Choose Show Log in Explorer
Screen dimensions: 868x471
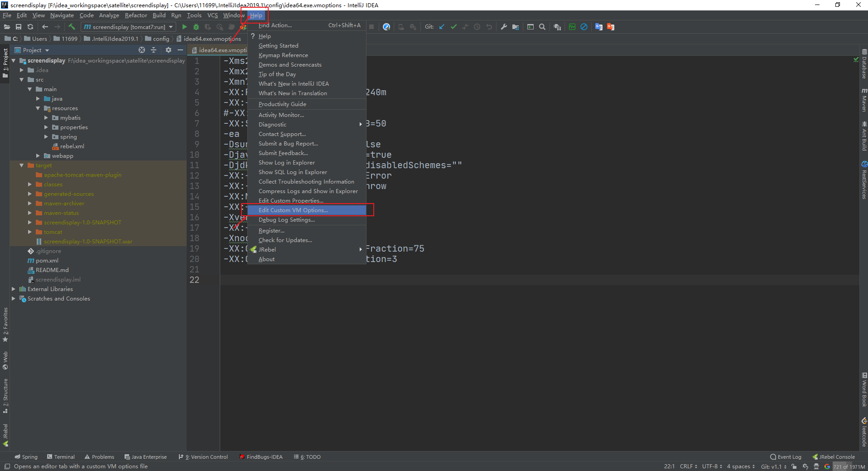pos(307,163)
